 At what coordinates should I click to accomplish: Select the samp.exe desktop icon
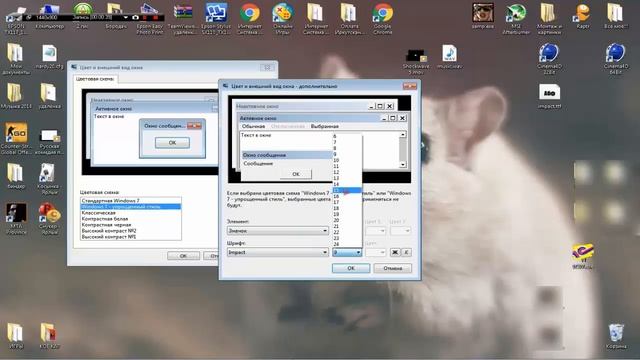pyautogui.click(x=483, y=16)
